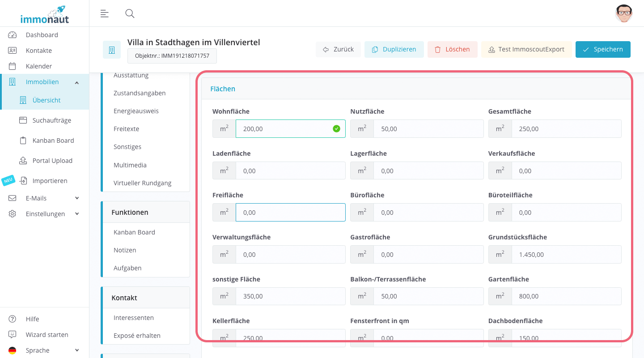Select the Energieausweis section tab
Image resolution: width=644 pixels, height=358 pixels.
tap(136, 111)
